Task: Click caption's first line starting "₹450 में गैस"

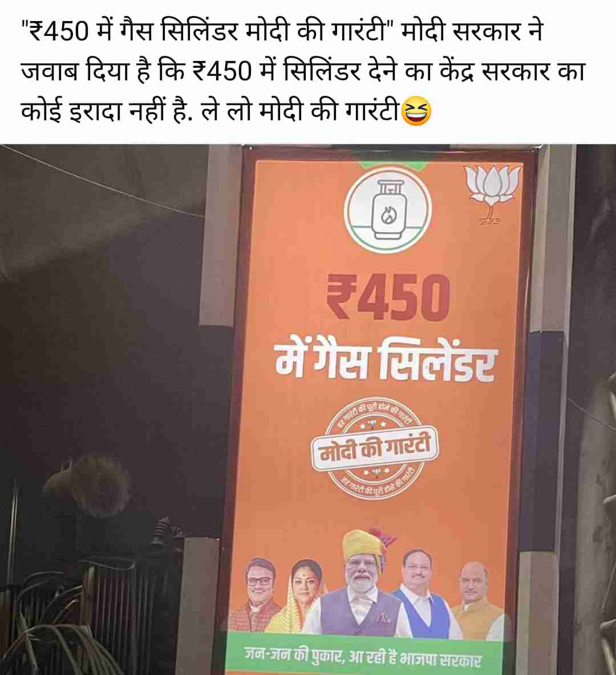Action: 282,31
